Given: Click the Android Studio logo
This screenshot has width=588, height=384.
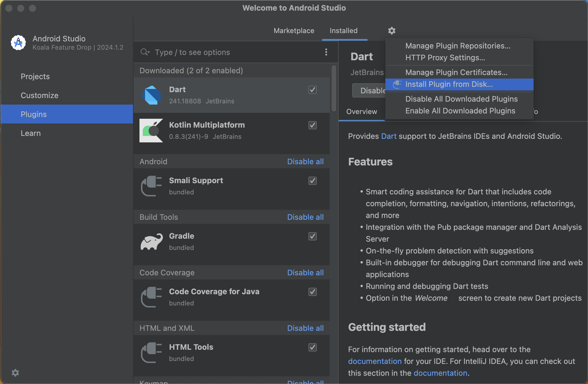Looking at the screenshot, I should [x=18, y=43].
